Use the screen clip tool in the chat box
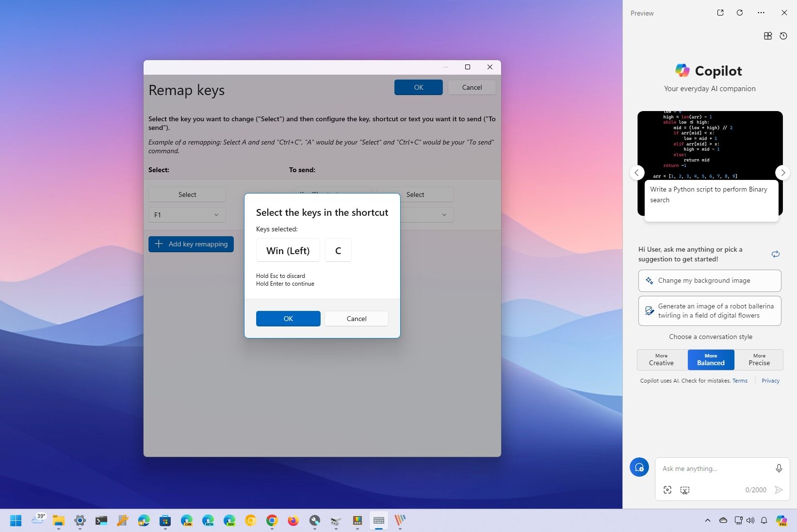Screen dimensions: 797x532 tap(684, 490)
